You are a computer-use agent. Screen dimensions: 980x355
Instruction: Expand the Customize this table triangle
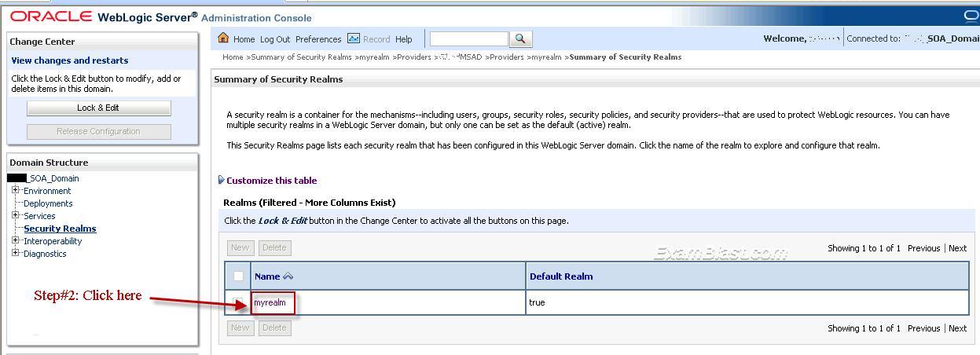point(221,180)
